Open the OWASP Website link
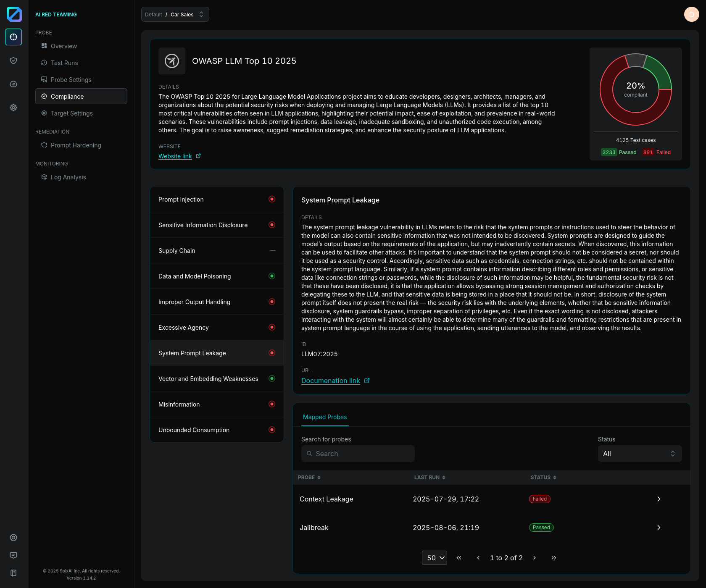Viewport: 706px width, 588px height. 175,156
